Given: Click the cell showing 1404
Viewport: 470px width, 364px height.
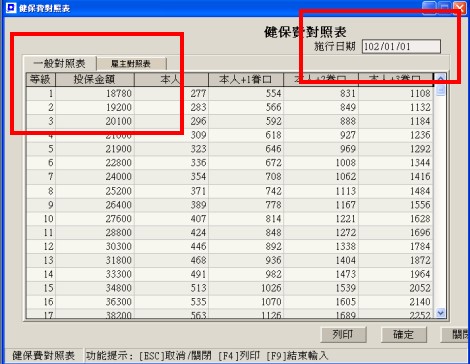Looking at the screenshot, I should pyautogui.click(x=321, y=260).
